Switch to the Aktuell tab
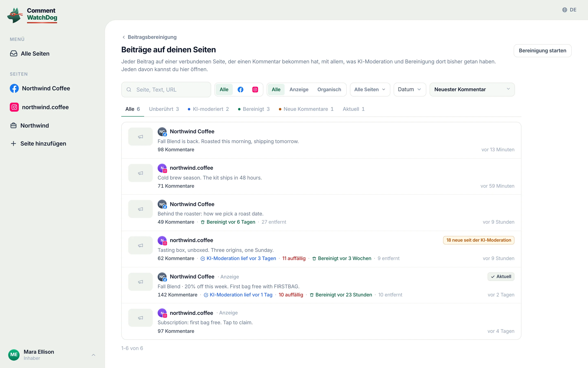This screenshot has width=588, height=368. click(354, 109)
